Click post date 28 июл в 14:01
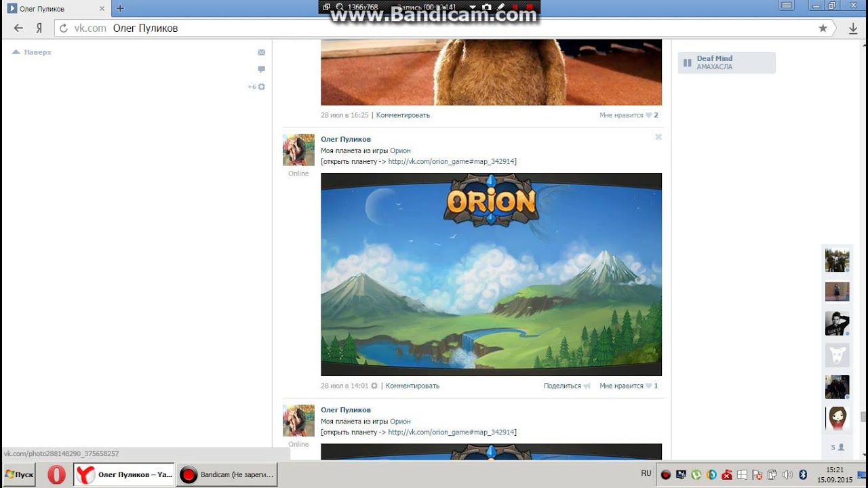Image resolution: width=868 pixels, height=488 pixels. 344,386
